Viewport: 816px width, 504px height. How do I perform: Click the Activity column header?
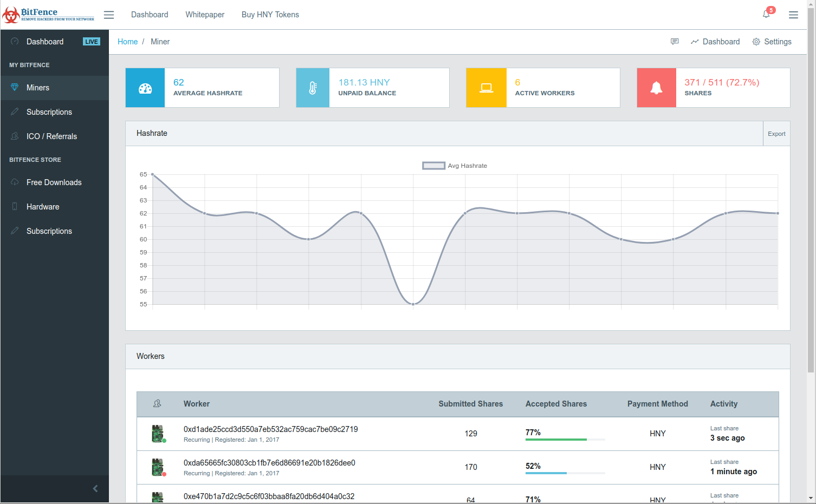click(723, 404)
